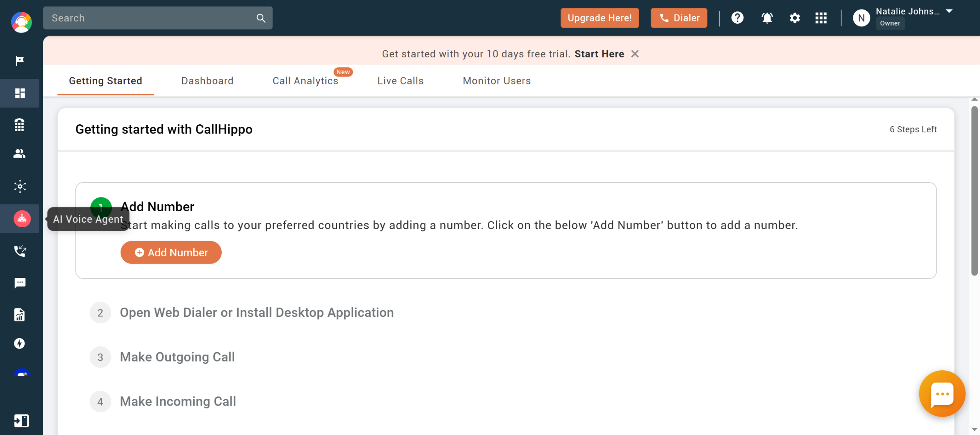Expand Natalie Johns account dropdown
The width and height of the screenshot is (980, 435).
click(x=949, y=11)
